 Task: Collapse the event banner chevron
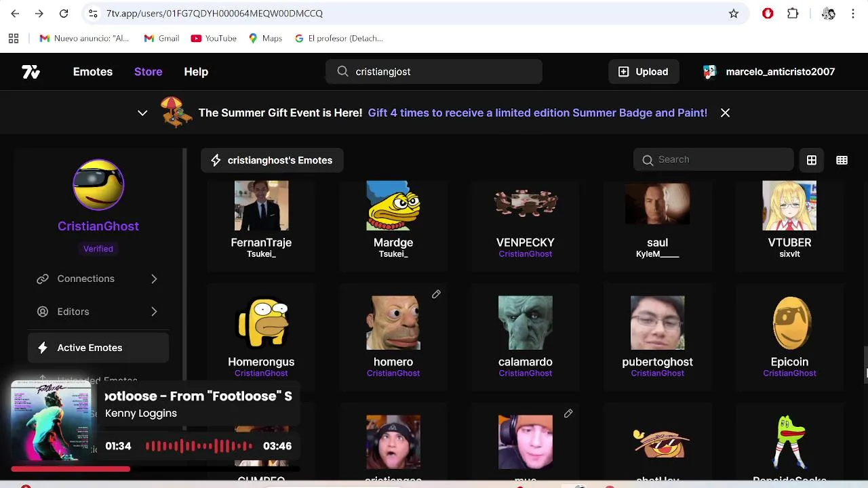click(142, 113)
